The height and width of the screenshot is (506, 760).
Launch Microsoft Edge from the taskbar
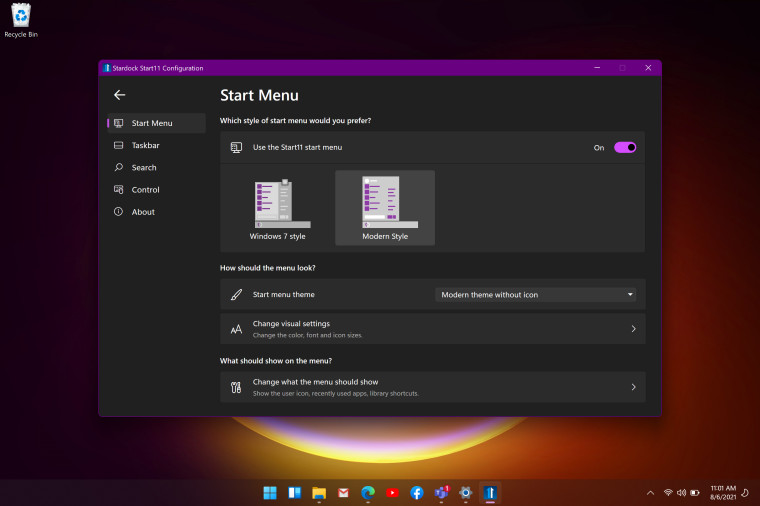(368, 493)
